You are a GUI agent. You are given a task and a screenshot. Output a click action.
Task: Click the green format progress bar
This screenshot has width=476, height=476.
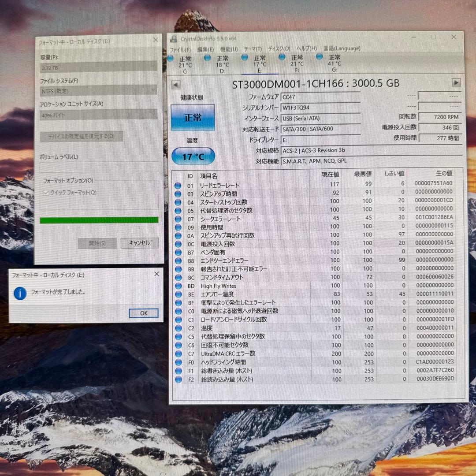pos(99,220)
